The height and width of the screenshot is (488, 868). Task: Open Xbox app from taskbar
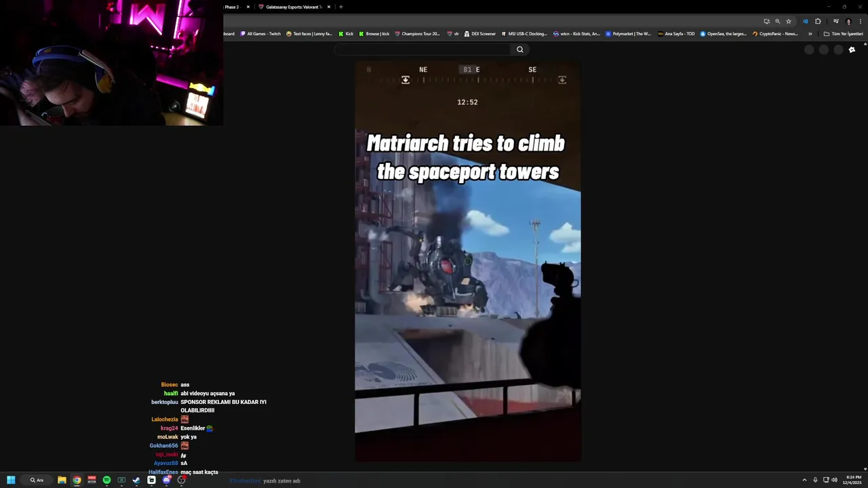point(121,480)
